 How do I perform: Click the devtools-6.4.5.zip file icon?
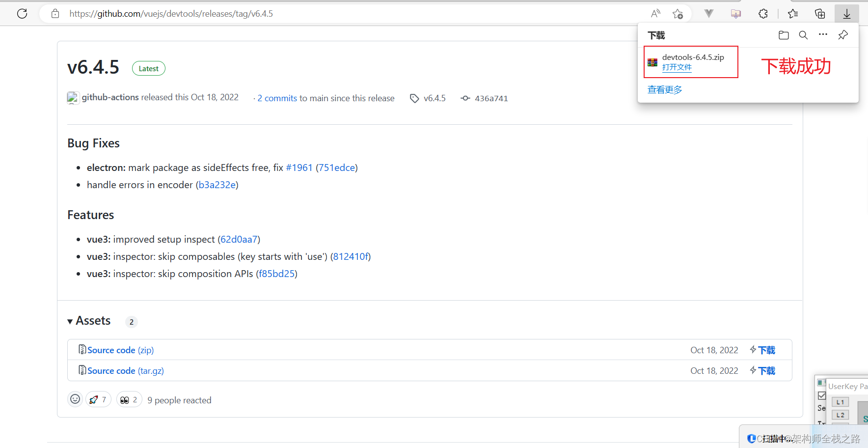click(x=652, y=62)
